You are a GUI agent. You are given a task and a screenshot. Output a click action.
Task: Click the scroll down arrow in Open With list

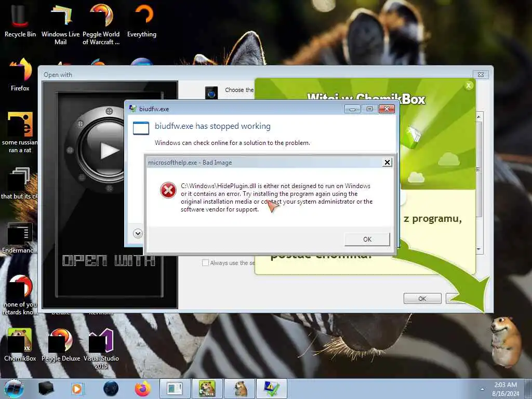[478, 249]
